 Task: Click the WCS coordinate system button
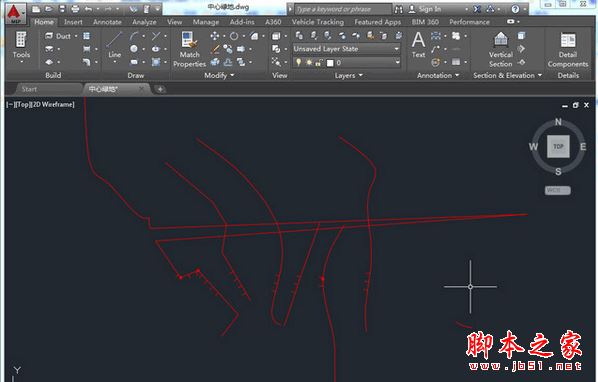tap(558, 190)
